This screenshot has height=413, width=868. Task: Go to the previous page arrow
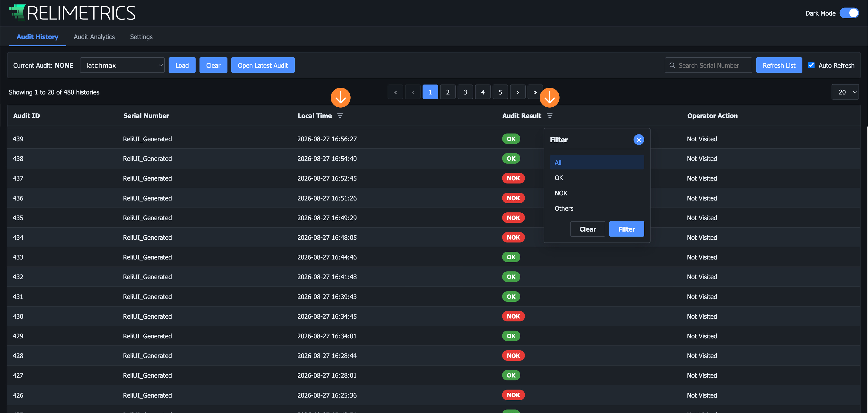pyautogui.click(x=413, y=92)
